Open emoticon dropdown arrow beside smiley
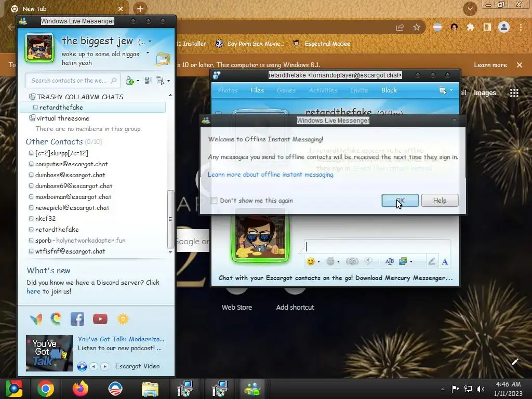This screenshot has height=399, width=532. click(x=318, y=262)
